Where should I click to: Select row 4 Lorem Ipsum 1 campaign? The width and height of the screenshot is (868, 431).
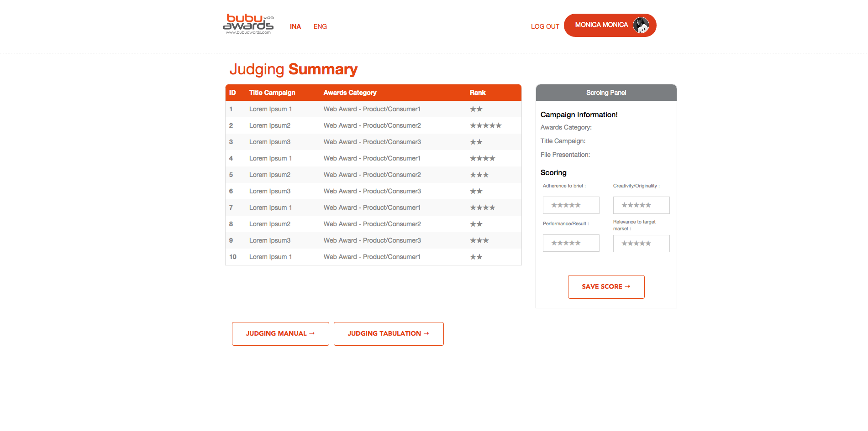click(270, 158)
